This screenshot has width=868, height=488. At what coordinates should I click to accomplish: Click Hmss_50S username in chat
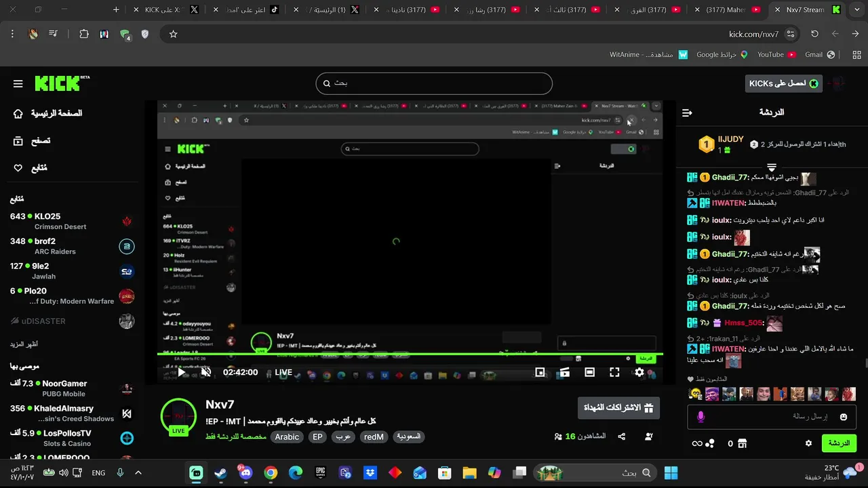pyautogui.click(x=744, y=323)
